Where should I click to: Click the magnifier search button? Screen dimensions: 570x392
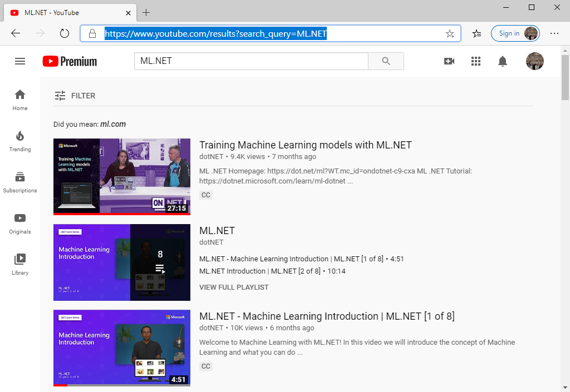386,61
